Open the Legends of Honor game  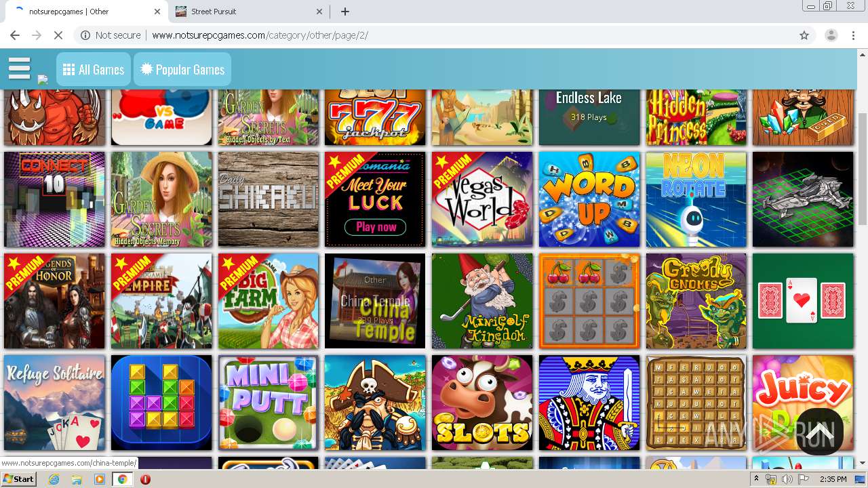[54, 301]
